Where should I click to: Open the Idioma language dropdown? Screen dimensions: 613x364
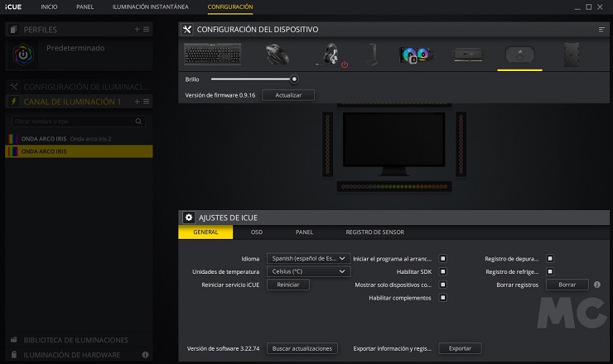pos(309,258)
